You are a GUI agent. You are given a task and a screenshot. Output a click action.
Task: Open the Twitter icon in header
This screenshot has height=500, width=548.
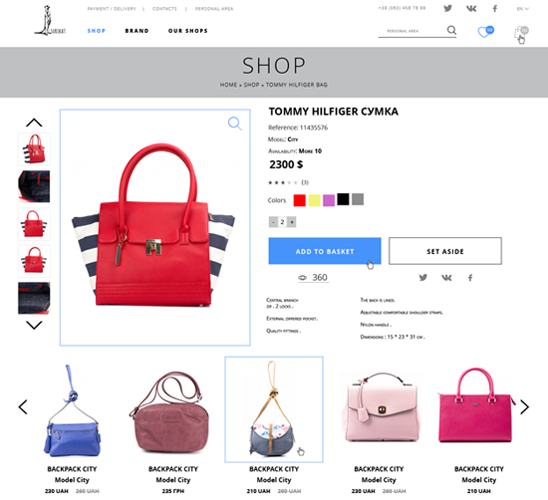tap(448, 8)
